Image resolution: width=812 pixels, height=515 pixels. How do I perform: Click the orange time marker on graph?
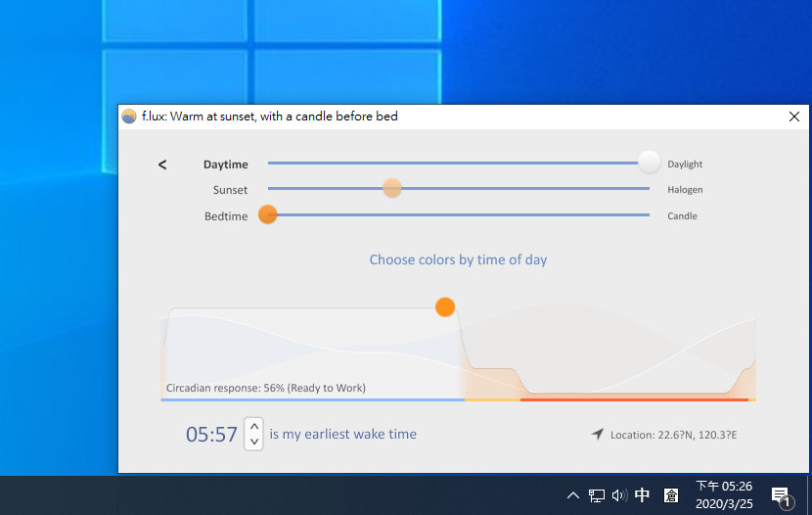[445, 306]
